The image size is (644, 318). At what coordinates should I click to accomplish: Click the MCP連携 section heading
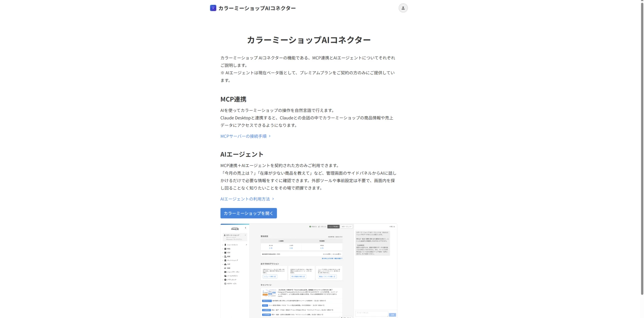pyautogui.click(x=233, y=99)
